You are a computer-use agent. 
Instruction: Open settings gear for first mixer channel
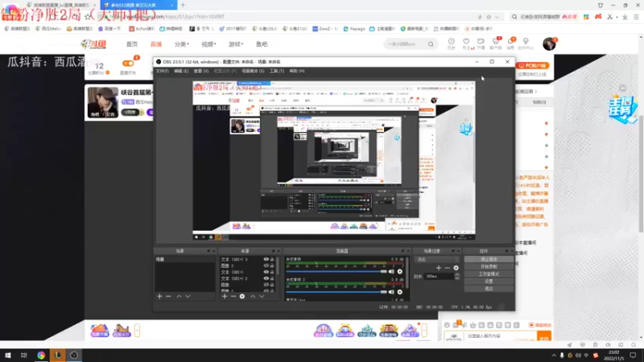tap(399, 271)
